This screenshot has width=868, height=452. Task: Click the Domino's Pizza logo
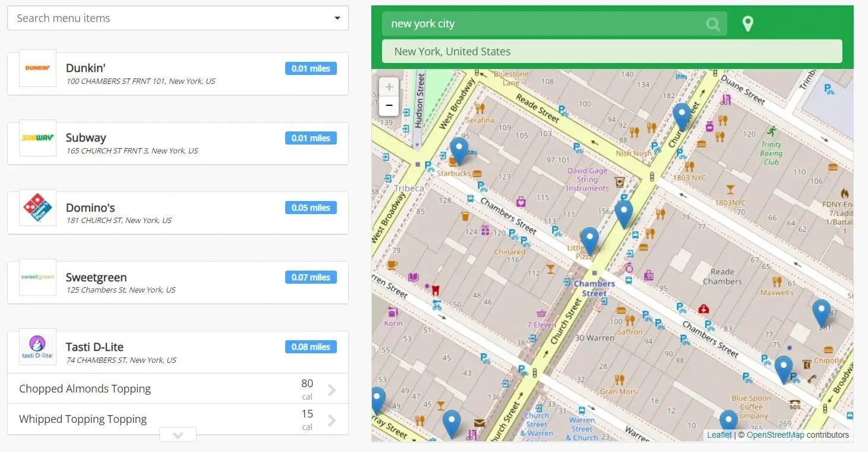37,208
